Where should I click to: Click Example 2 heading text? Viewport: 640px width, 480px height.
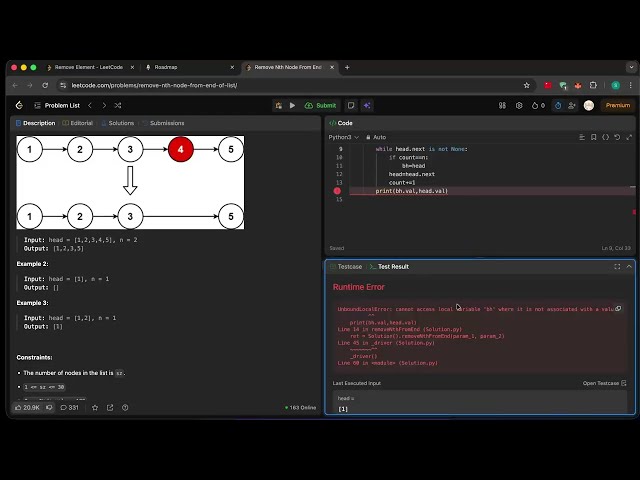(x=32, y=264)
